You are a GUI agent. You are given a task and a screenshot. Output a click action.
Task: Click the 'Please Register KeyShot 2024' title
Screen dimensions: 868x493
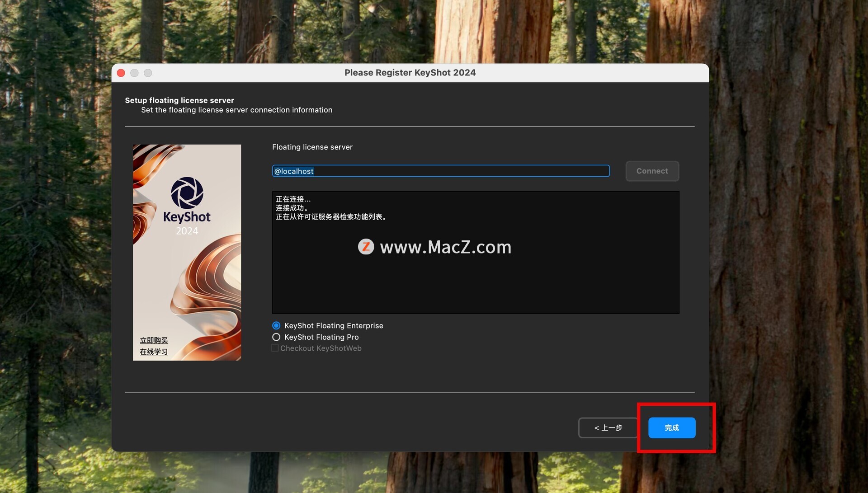coord(410,73)
